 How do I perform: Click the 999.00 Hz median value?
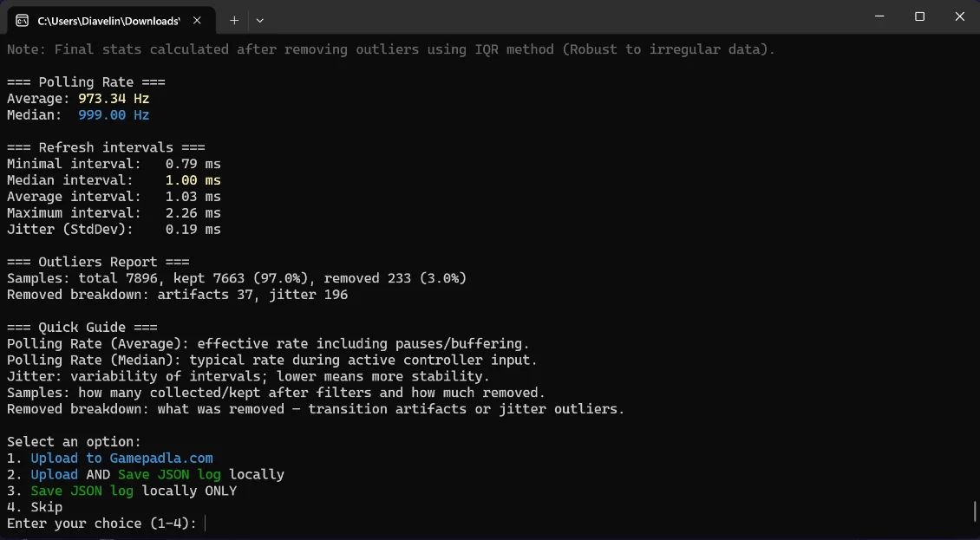click(x=114, y=115)
